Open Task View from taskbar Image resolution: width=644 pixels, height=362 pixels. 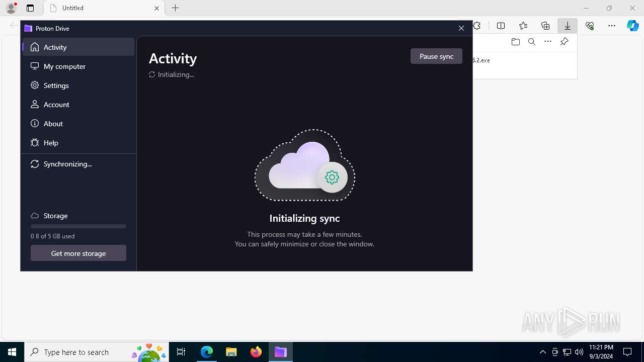182,352
